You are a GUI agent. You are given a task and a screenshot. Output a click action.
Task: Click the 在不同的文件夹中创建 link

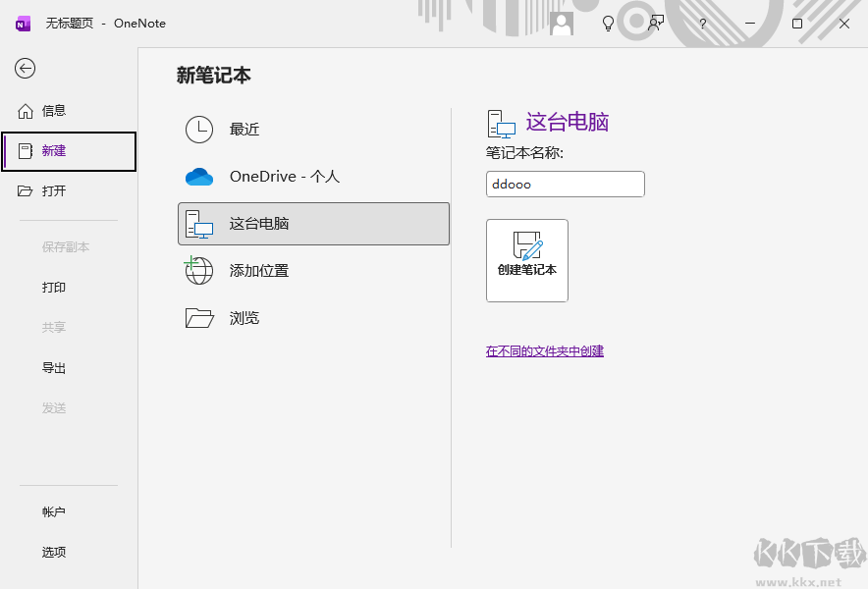coord(545,350)
